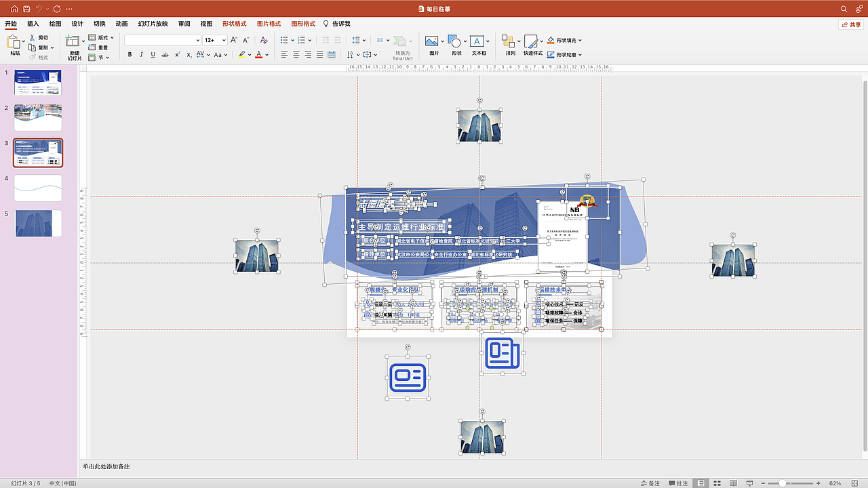Switch to the 切换 (Transitions) tab
The width and height of the screenshot is (868, 488).
click(x=100, y=24)
